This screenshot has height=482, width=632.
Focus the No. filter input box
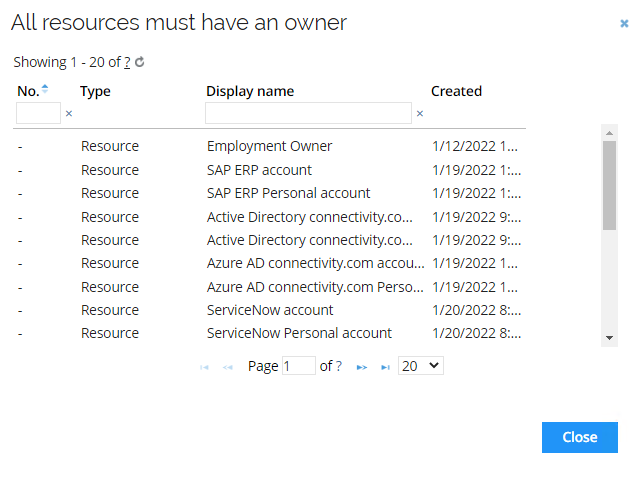(38, 113)
